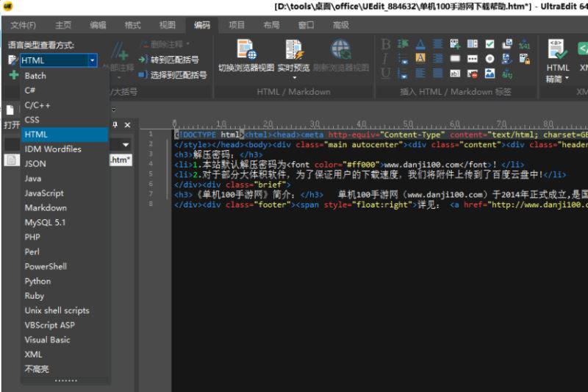Choose JSON from the language list
Image resolution: width=588 pixels, height=392 pixels.
click(65, 163)
